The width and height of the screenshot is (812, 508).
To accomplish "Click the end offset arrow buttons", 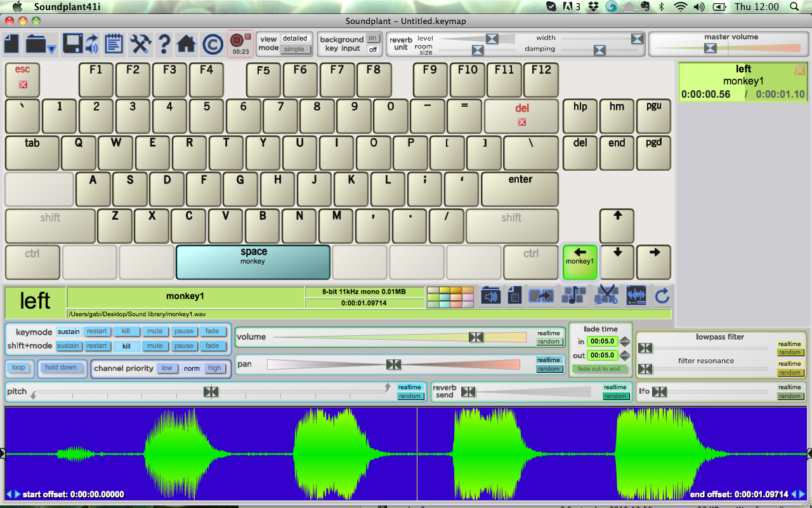I will click(x=799, y=494).
